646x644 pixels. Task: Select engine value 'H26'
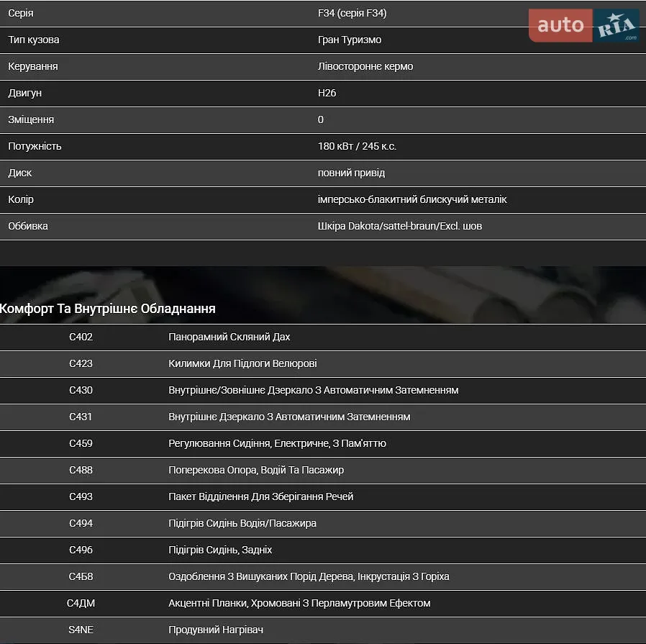[327, 93]
